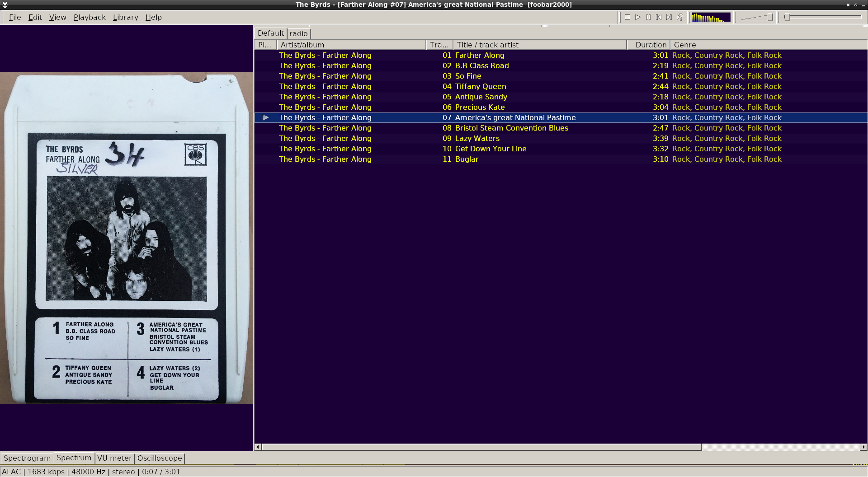Click the horizontal scrollbar thumb in playlist
The width and height of the screenshot is (868, 477).
(481, 447)
